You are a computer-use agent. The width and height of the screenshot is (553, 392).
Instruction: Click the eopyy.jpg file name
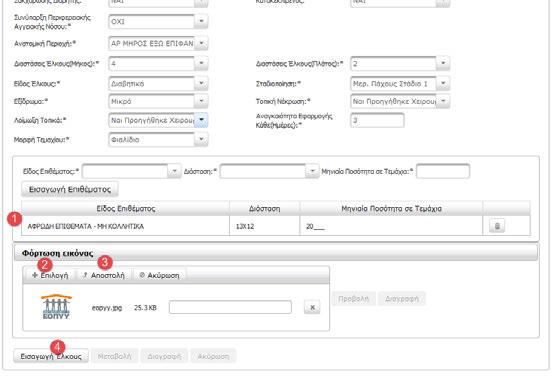coord(107,308)
